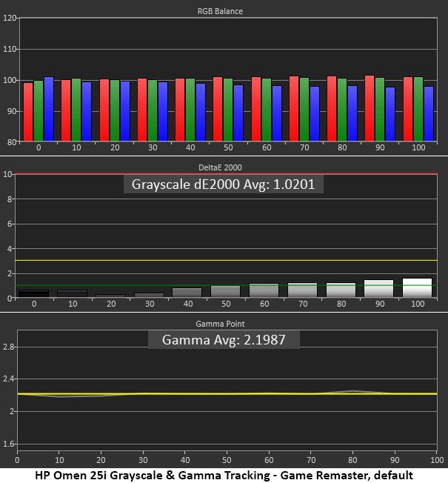Pick the red bar at 30 in RGB Balance
This screenshot has width=448, height=483.
[x=142, y=110]
